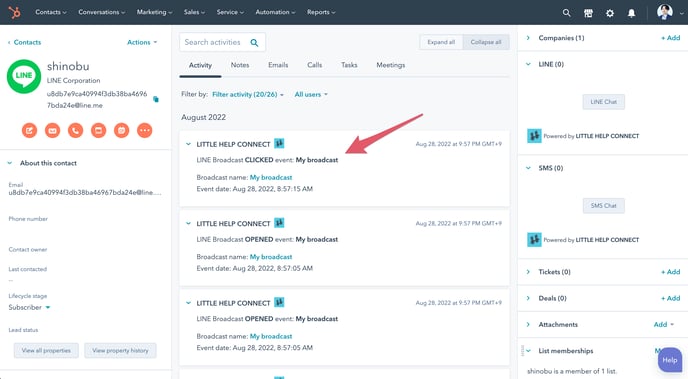This screenshot has height=379, width=688.
Task: Select the Activity tab
Action: (x=200, y=65)
